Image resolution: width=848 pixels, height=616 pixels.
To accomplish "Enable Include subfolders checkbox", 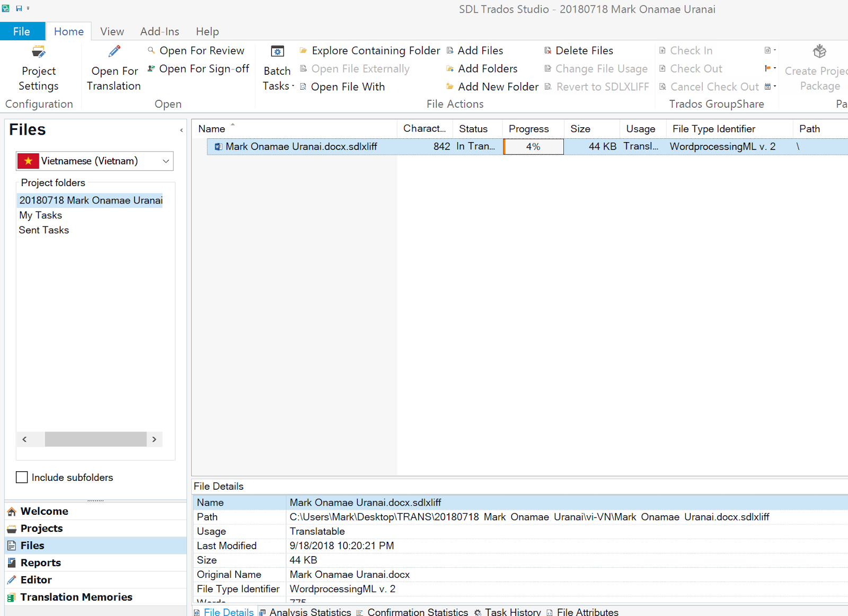I will [22, 478].
